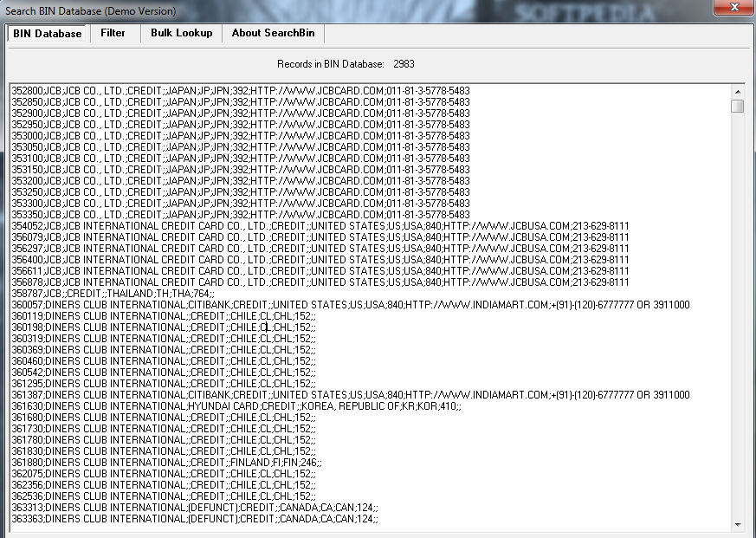The height and width of the screenshot is (538, 756).
Task: Click the 354052 JCB International record
Action: click(320, 226)
